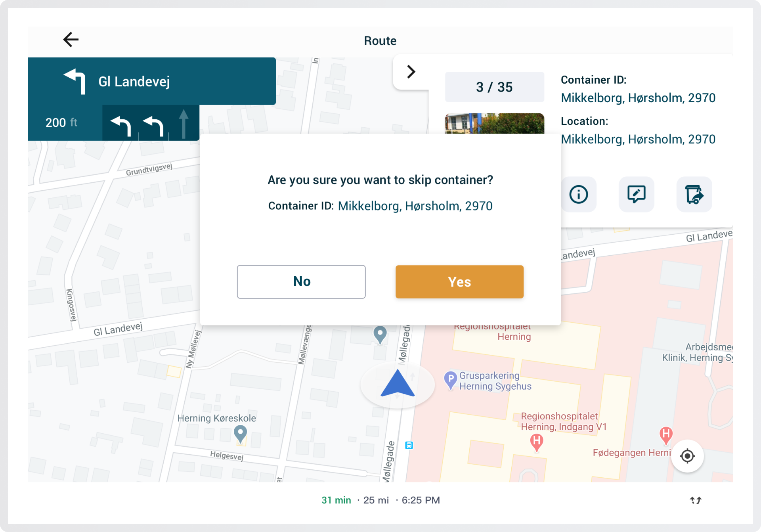
Task: Click the panel Container ID address
Action: point(638,98)
